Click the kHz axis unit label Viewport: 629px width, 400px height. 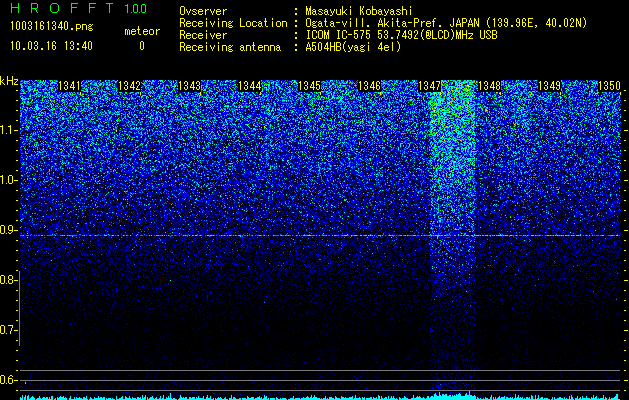click(9, 81)
